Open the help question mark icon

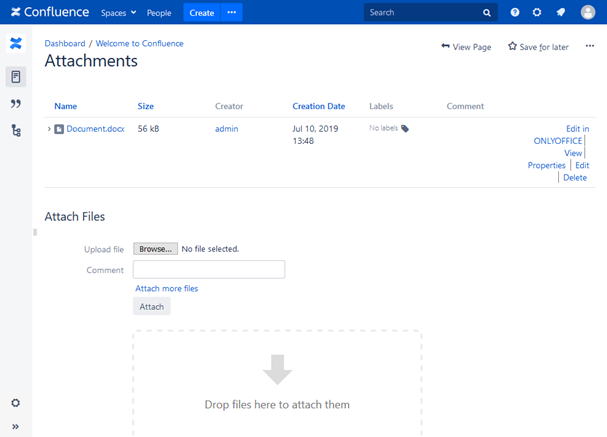point(515,13)
